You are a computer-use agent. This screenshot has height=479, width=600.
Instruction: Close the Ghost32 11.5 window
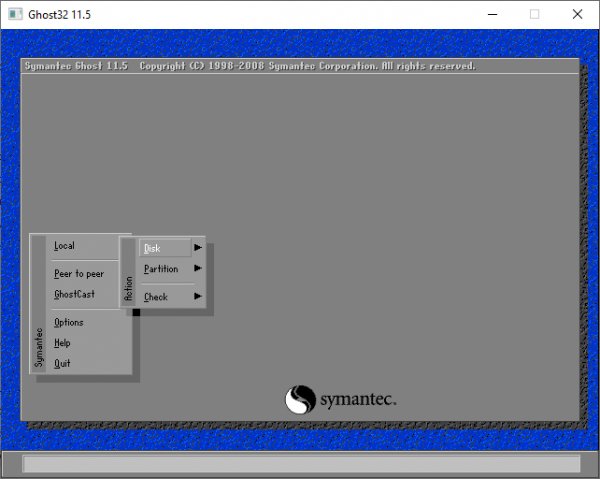[577, 15]
